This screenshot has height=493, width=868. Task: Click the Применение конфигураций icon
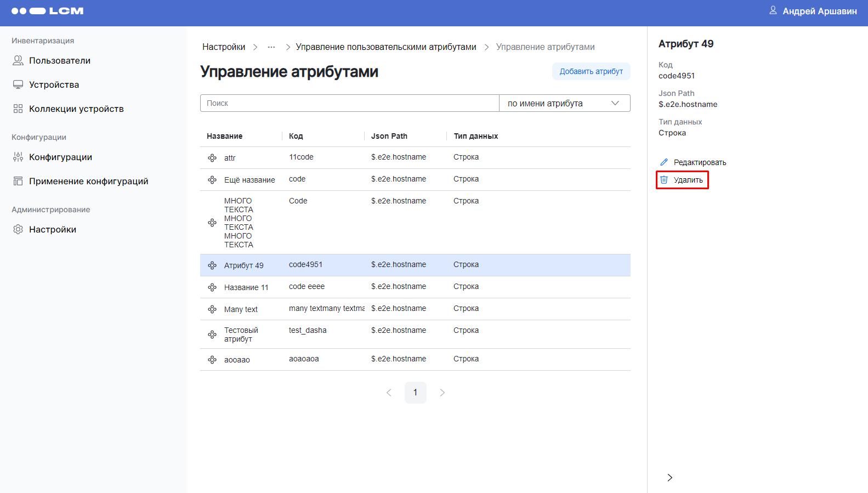click(18, 181)
